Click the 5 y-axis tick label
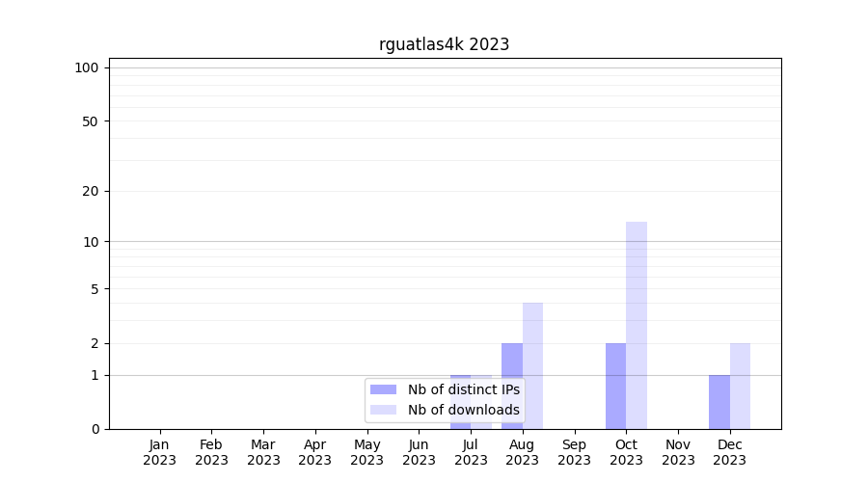 [95, 288]
